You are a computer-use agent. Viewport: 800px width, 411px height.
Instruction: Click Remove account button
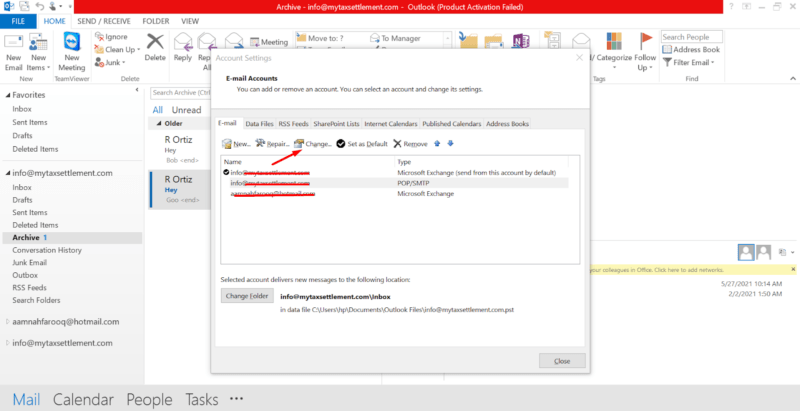tap(410, 144)
